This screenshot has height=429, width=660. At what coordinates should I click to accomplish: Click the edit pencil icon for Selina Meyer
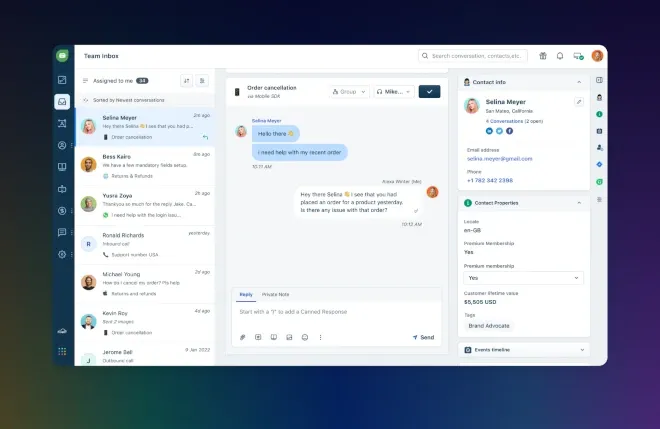pos(579,102)
